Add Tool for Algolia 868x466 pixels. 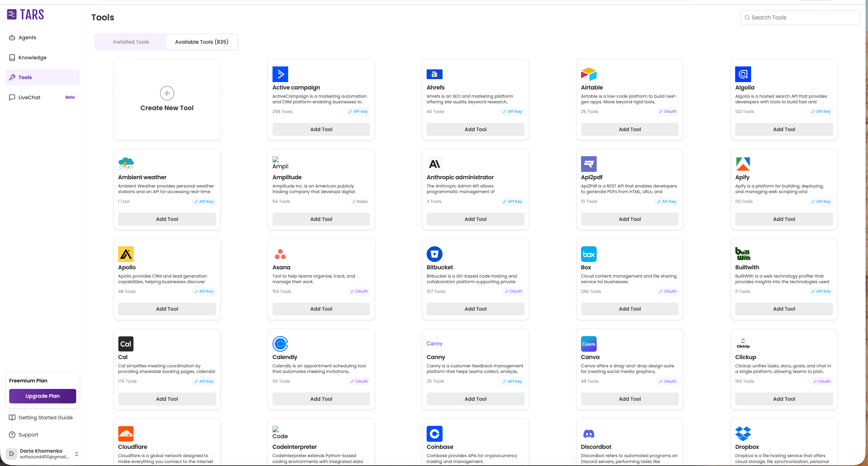click(x=784, y=129)
